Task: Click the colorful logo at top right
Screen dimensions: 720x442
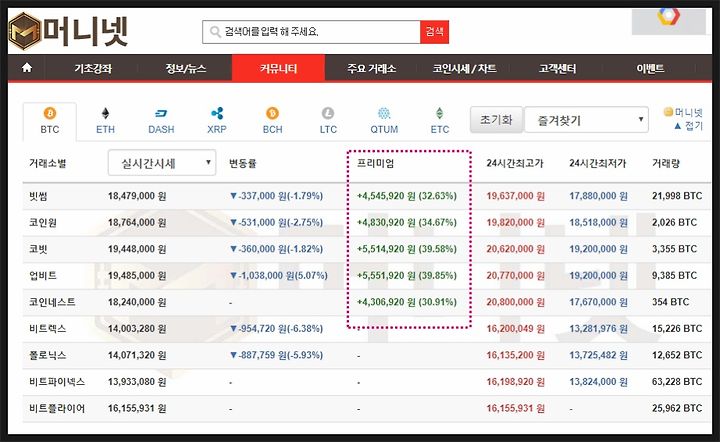Action: pyautogui.click(x=669, y=17)
